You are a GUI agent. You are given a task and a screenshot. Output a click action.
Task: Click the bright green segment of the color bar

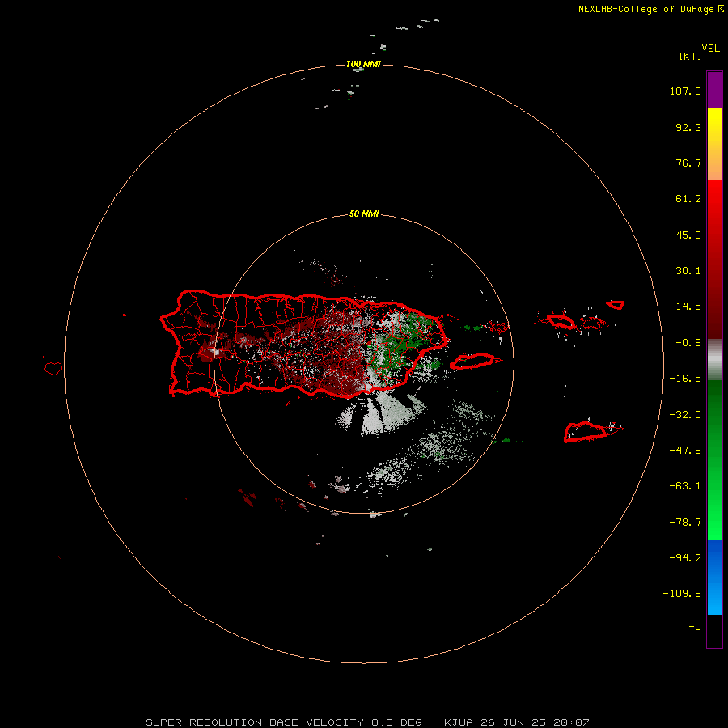[714, 459]
